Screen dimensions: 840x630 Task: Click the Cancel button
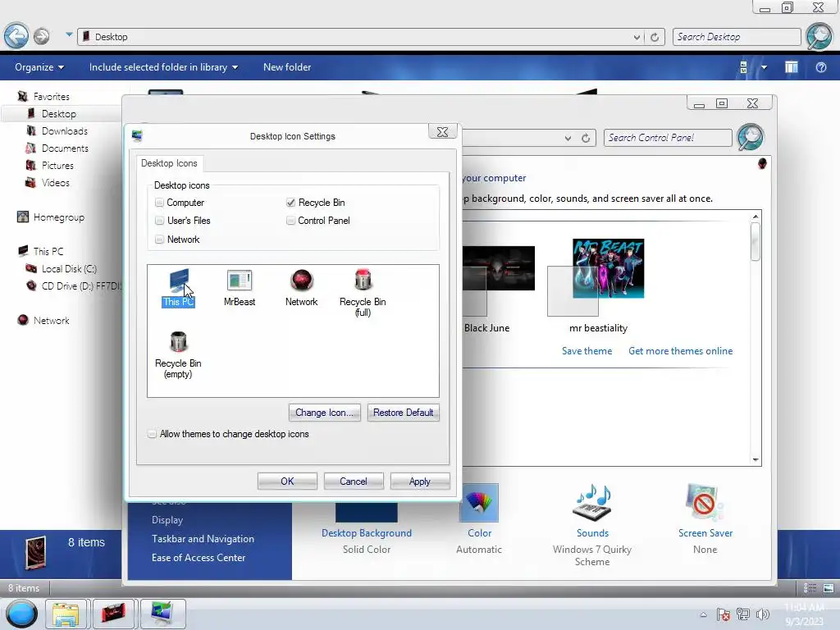354,481
